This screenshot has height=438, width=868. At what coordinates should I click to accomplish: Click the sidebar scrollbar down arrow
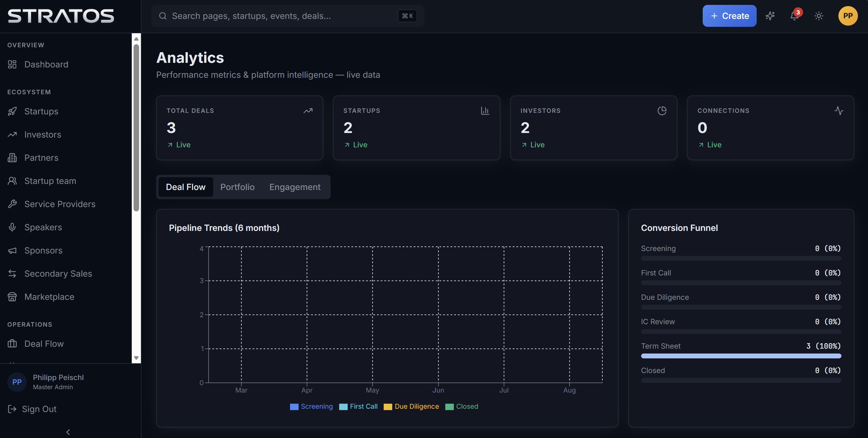click(136, 358)
